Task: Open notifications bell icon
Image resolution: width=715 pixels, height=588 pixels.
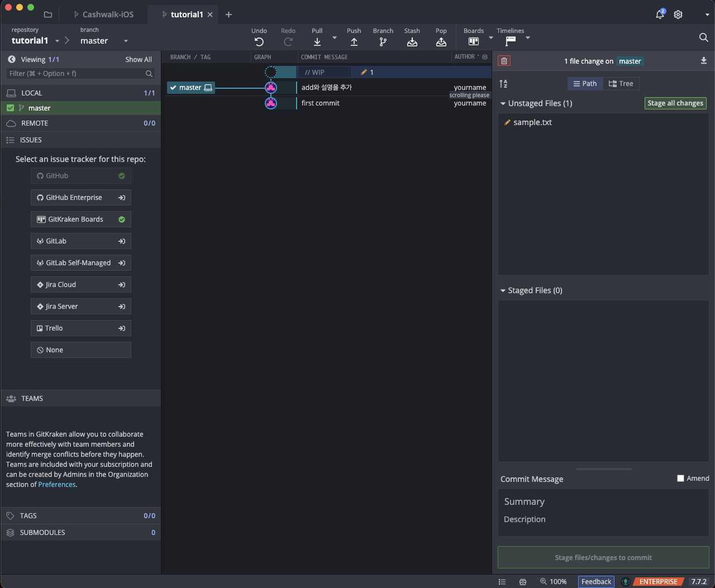Action: tap(660, 15)
